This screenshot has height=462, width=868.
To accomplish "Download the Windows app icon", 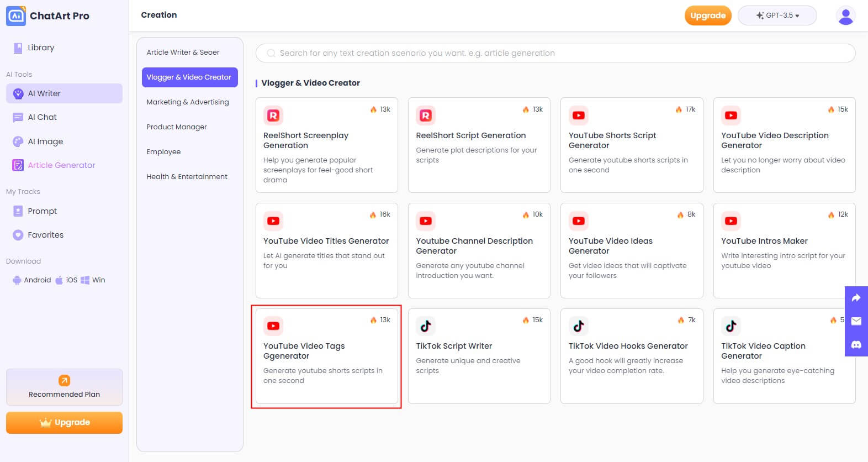I will point(85,280).
